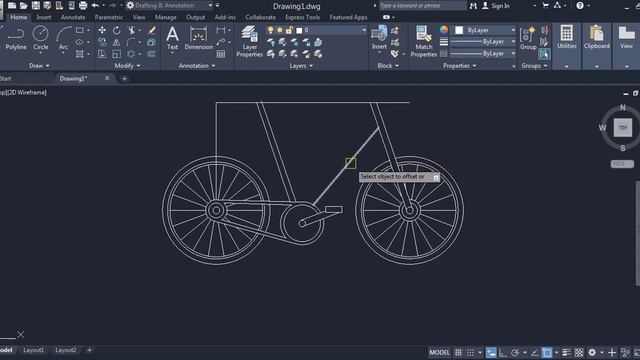Image resolution: width=640 pixels, height=360 pixels.
Task: Insert a Table from the Annotation panel
Action: pyautogui.click(x=221, y=54)
